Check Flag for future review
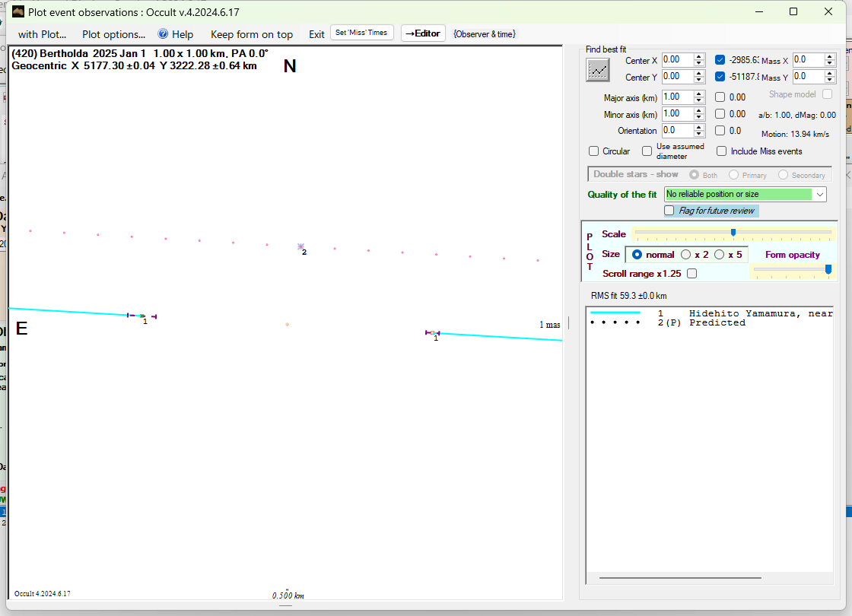The image size is (852, 616). 669,211
